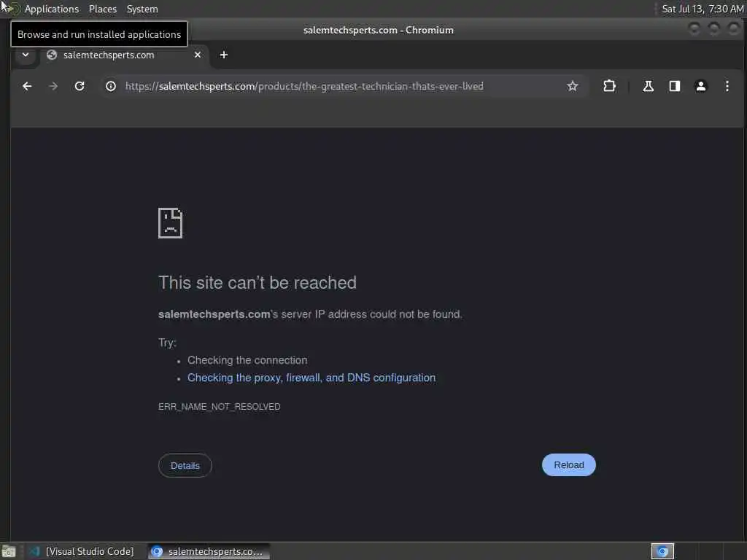Click the workspace switcher in bottom panel
The image size is (747, 560).
662,551
